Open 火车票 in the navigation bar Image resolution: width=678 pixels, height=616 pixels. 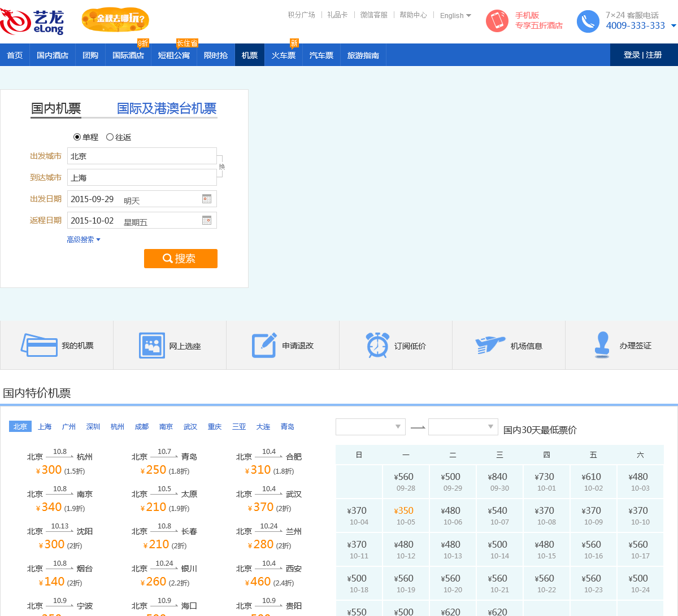(284, 55)
